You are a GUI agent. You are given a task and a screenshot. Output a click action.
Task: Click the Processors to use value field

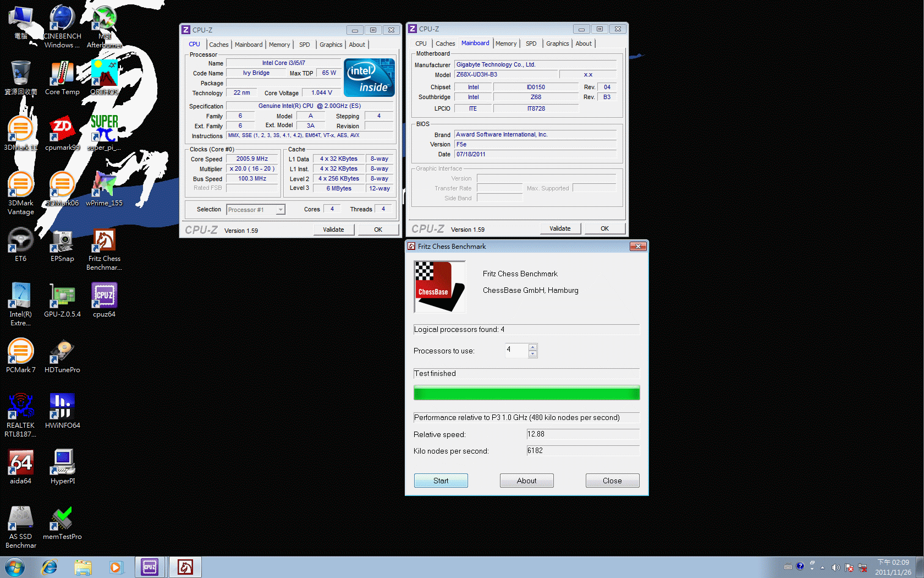click(517, 350)
